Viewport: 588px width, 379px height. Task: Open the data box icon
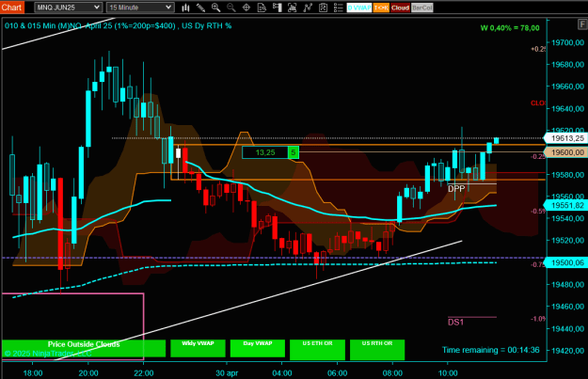[x=262, y=8]
